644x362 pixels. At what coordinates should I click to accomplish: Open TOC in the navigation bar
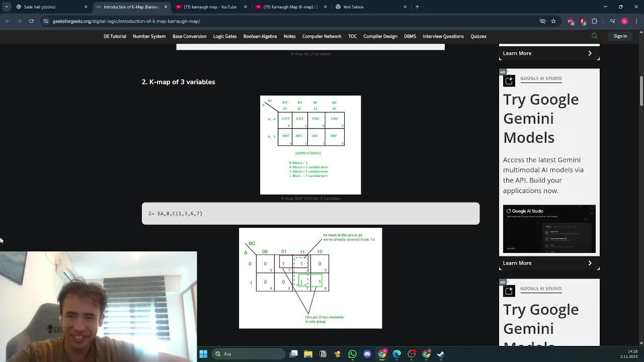[352, 36]
